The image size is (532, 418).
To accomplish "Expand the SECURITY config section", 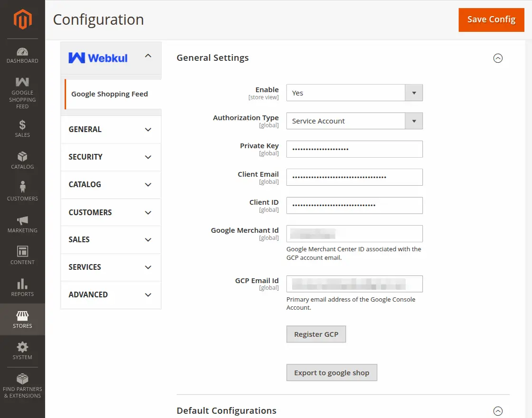I will [x=111, y=157].
